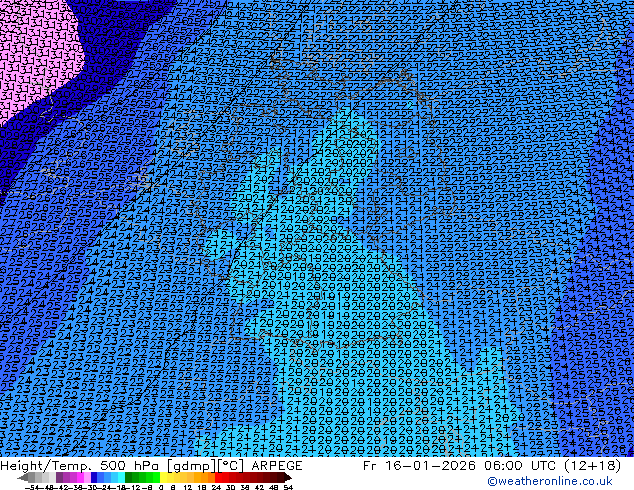Screen dimensions: 634x490
Task: Pick the light pink legend swatch
Action: click(87, 477)
